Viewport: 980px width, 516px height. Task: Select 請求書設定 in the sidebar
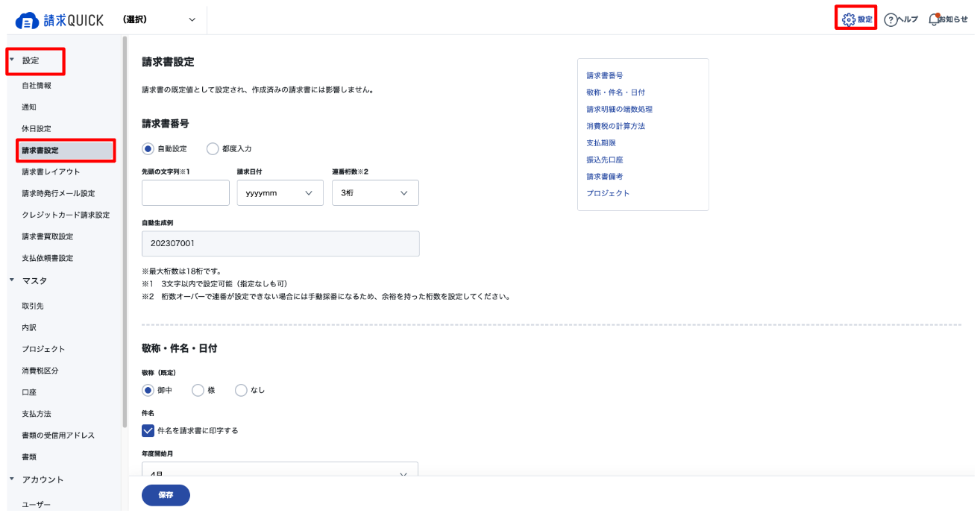66,150
